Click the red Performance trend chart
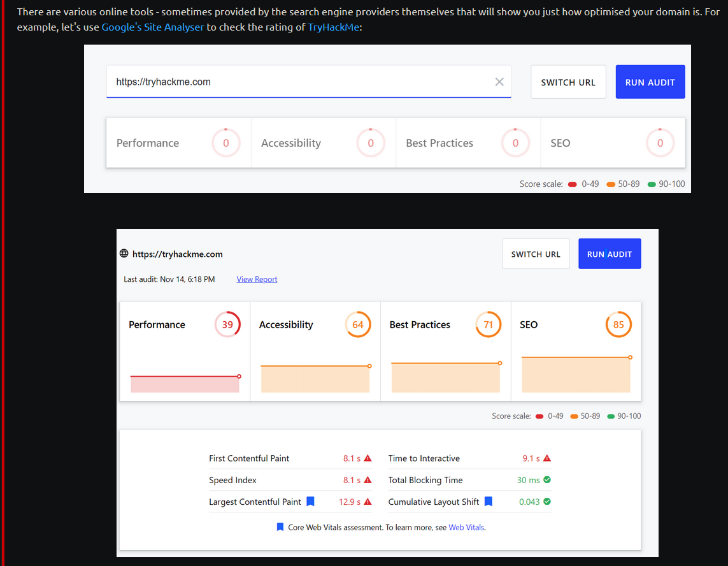The image size is (728, 566). (x=185, y=383)
